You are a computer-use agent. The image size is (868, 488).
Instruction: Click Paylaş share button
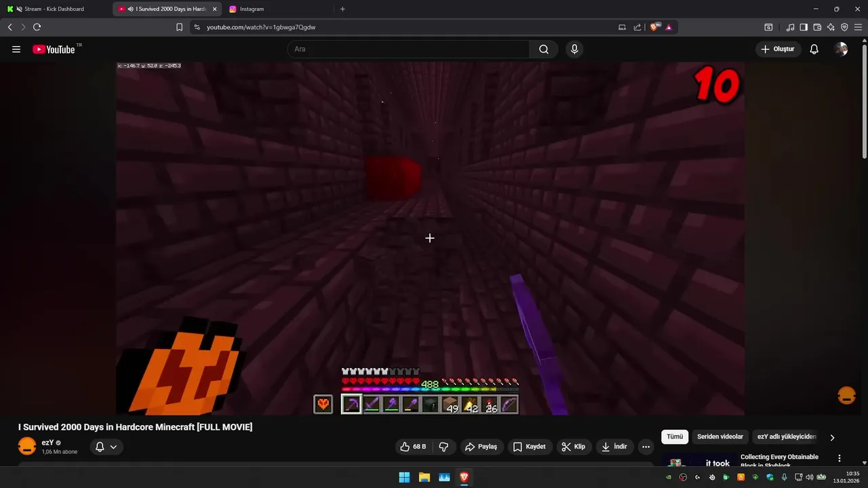481,447
